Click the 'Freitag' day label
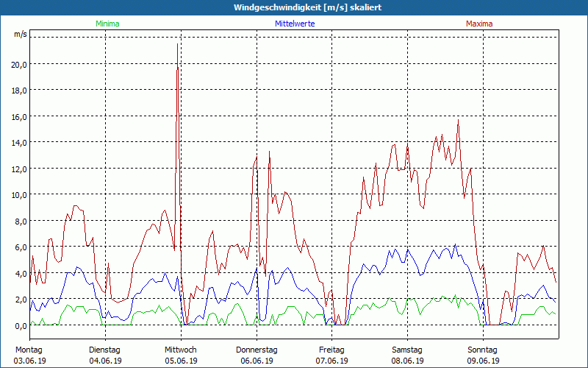Viewport: 588px width, 368px height. pyautogui.click(x=331, y=350)
